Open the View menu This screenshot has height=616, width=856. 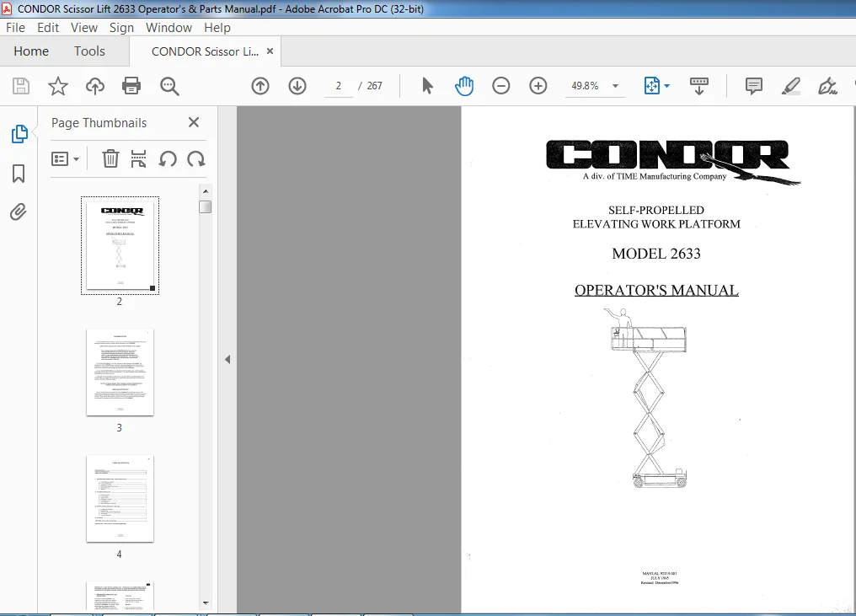pyautogui.click(x=84, y=27)
